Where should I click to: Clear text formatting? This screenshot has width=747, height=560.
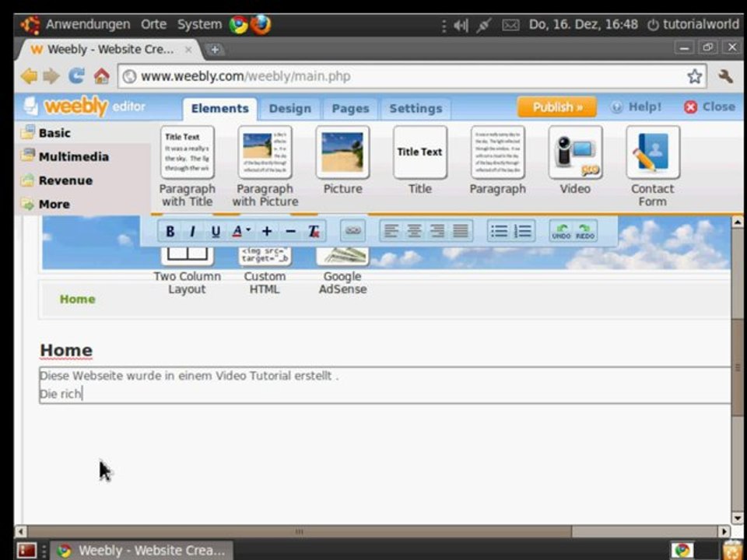click(x=314, y=232)
